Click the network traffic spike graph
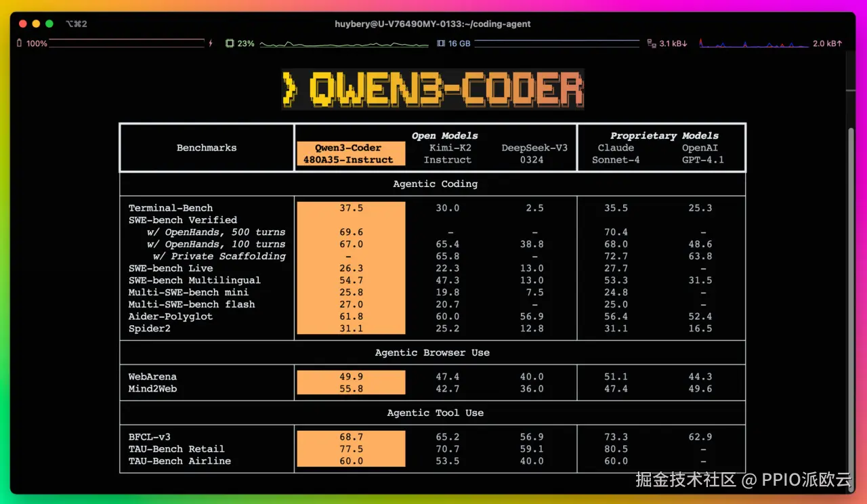 tap(753, 44)
